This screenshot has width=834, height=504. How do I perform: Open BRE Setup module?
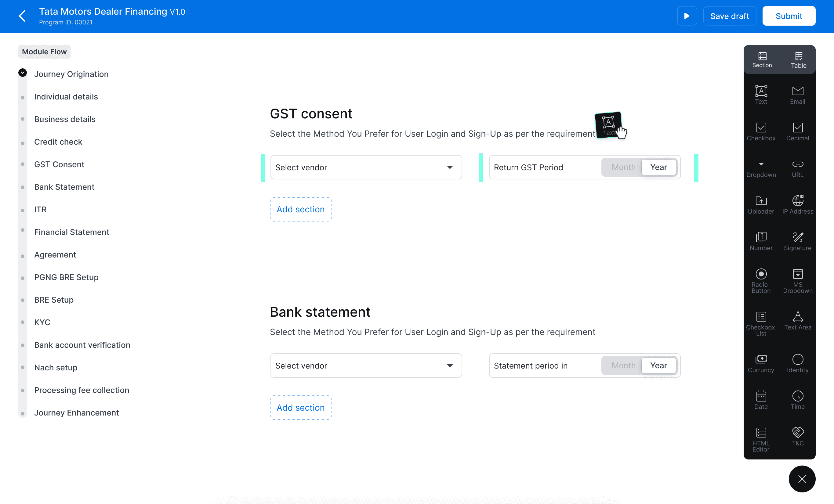coord(54,300)
